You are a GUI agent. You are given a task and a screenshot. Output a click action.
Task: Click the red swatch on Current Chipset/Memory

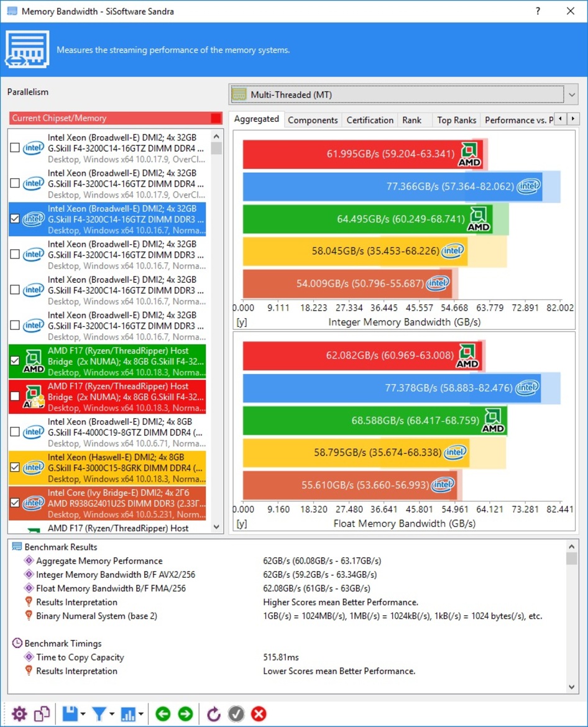coord(216,118)
